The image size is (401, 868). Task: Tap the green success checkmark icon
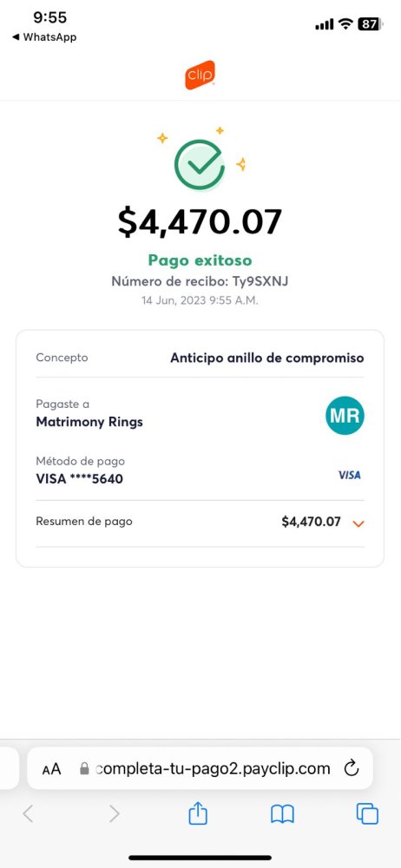coord(200,165)
